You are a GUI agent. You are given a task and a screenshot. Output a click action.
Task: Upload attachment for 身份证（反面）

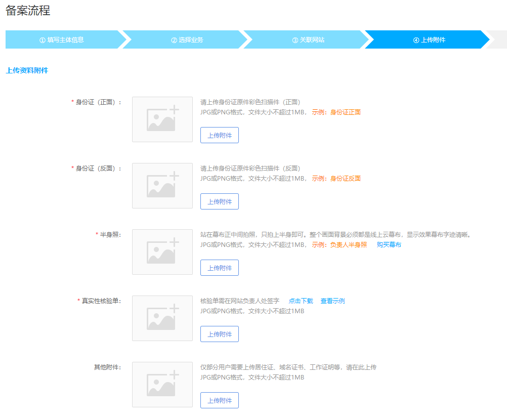[x=219, y=201]
